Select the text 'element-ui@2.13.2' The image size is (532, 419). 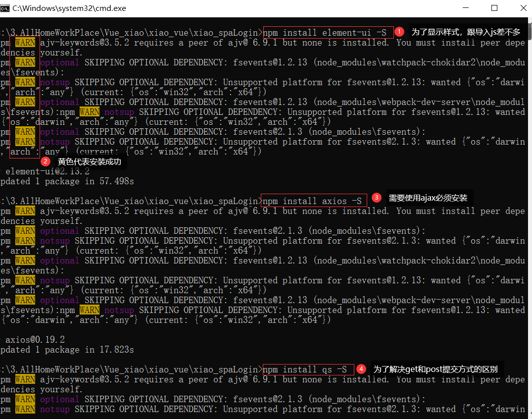point(48,171)
